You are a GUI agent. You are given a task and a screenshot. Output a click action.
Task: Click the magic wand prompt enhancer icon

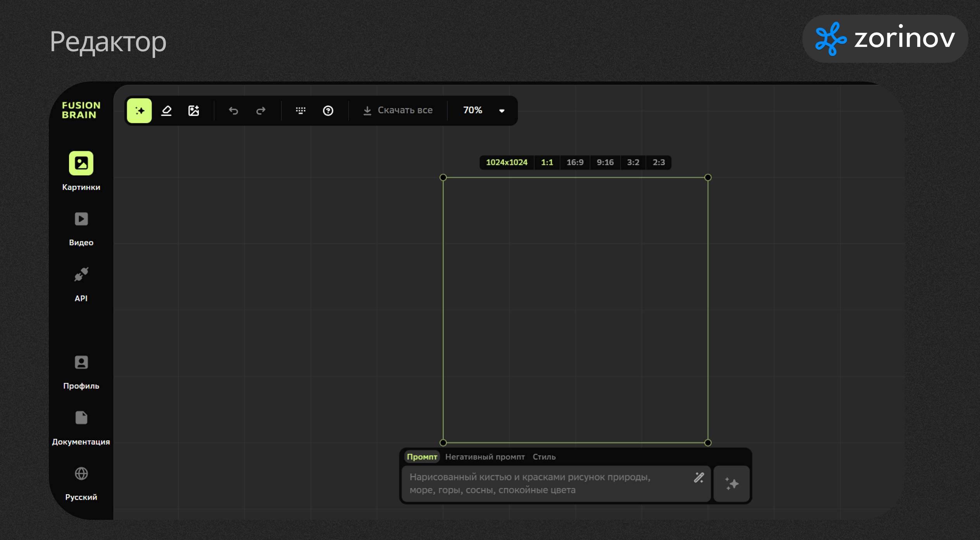(x=699, y=478)
